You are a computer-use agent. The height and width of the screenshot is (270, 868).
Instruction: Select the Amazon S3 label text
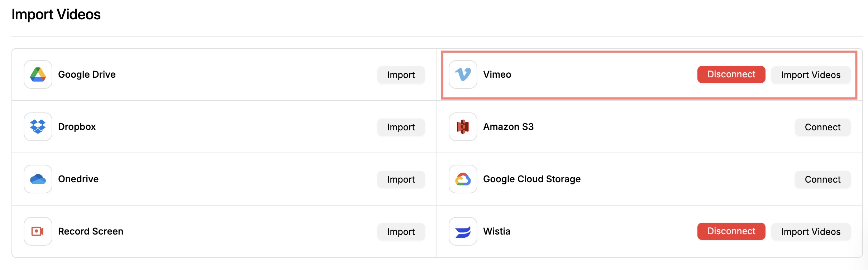pyautogui.click(x=508, y=127)
